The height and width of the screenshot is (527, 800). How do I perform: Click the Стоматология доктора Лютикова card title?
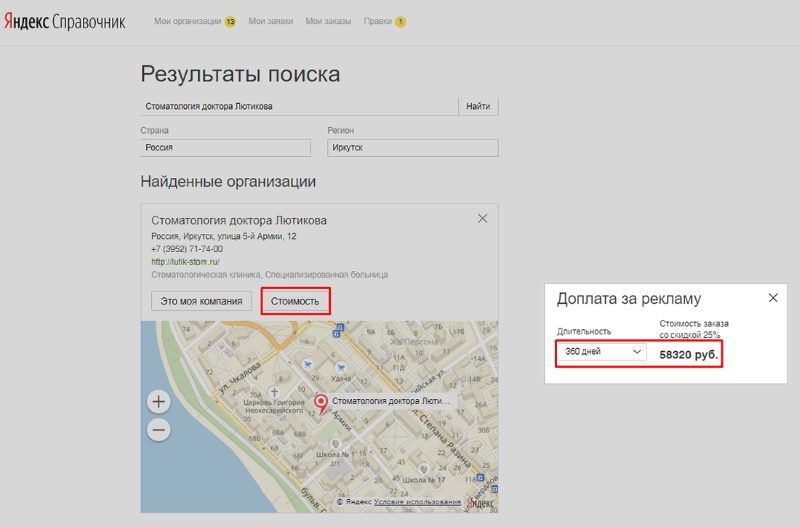pyautogui.click(x=239, y=220)
